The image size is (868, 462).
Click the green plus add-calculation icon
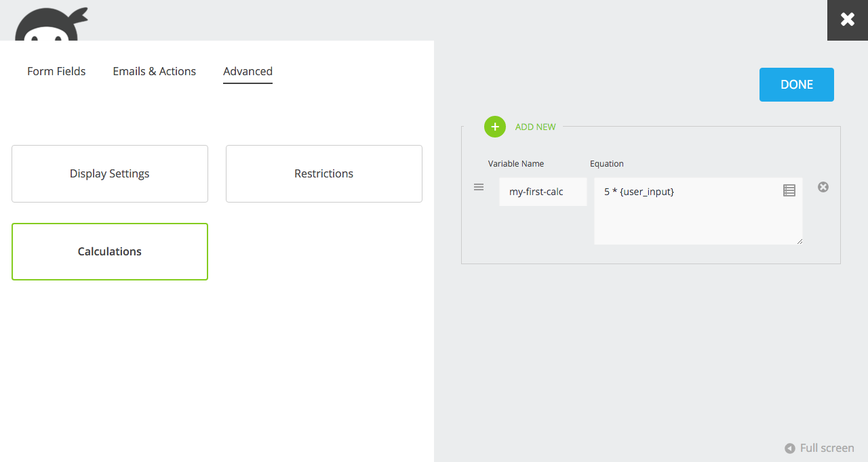[x=495, y=127]
